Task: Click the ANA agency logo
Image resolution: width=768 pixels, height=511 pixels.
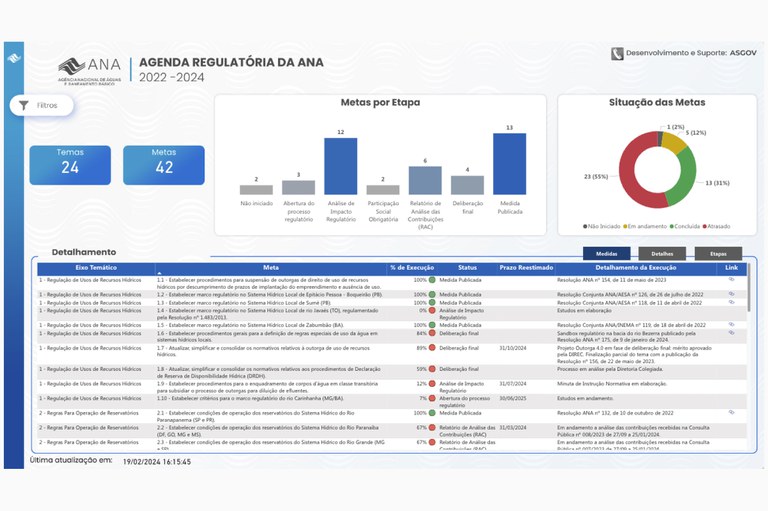Action: [90, 70]
